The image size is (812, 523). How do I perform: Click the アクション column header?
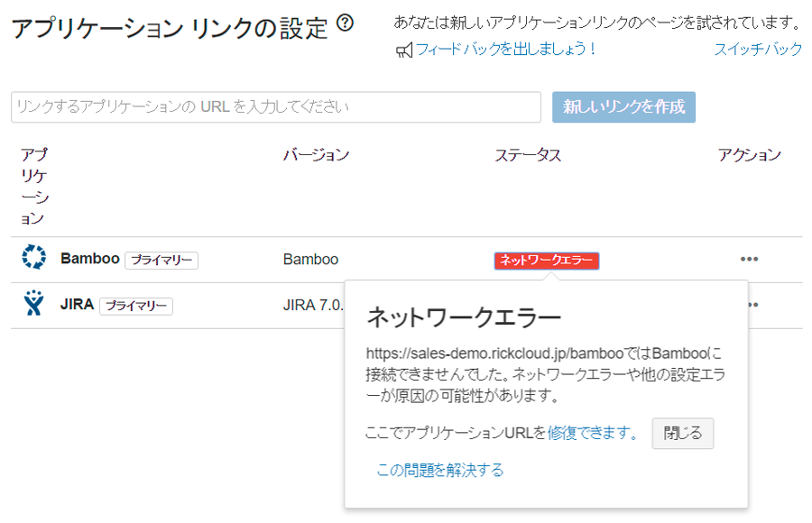tap(750, 154)
